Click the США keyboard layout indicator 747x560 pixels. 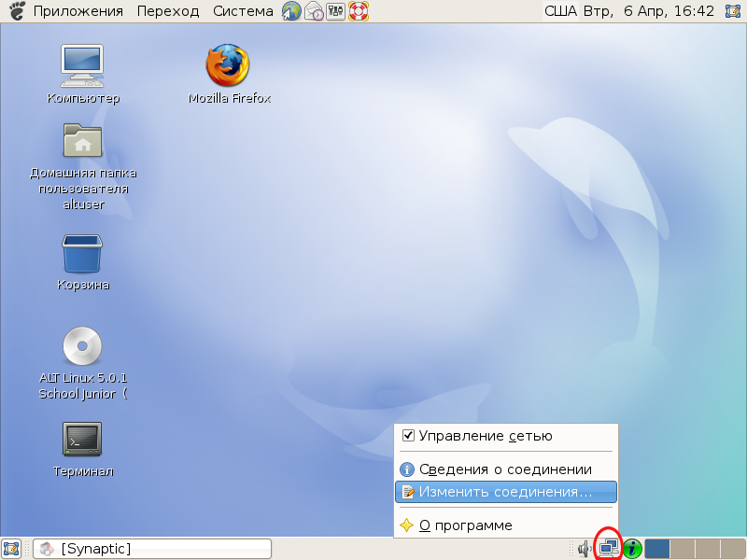click(x=561, y=11)
